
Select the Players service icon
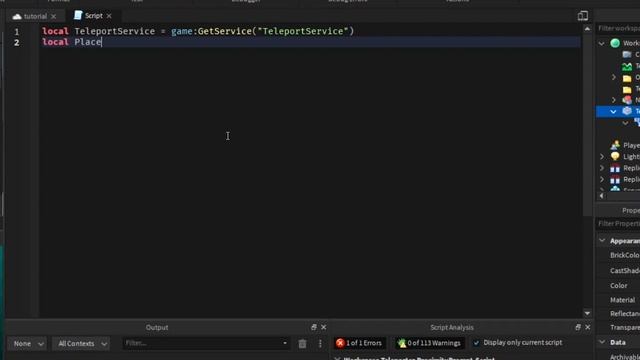[x=615, y=145]
